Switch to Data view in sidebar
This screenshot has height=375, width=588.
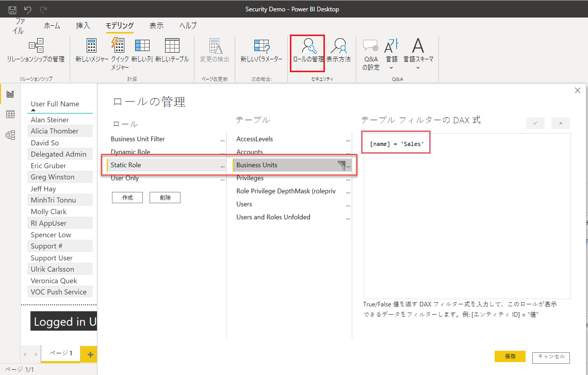click(10, 115)
